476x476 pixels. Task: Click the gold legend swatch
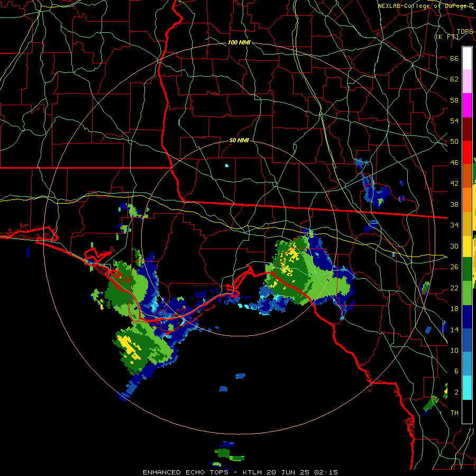pyautogui.click(x=467, y=224)
